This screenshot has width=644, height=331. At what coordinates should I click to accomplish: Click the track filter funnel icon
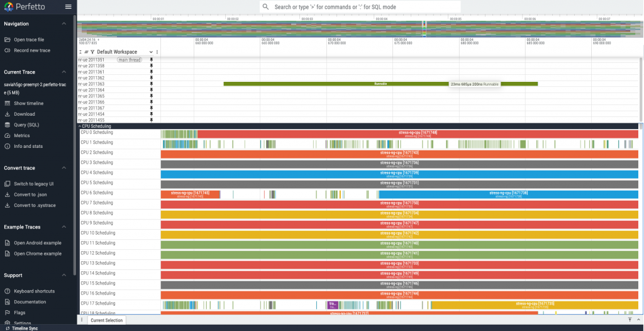[x=92, y=52]
